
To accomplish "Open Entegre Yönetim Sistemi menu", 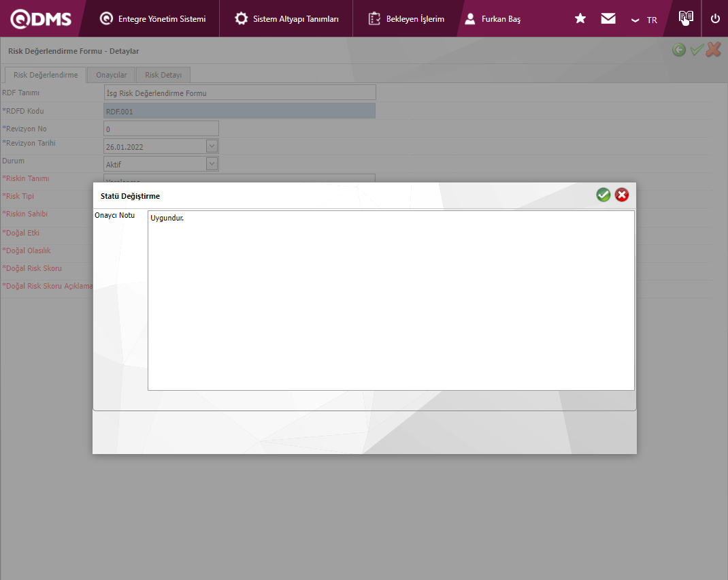I will 153,19.
